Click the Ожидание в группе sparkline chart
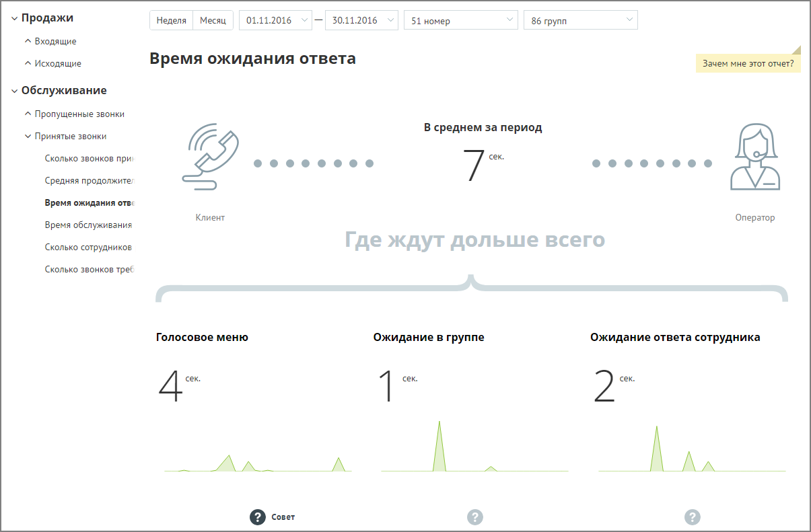Viewport: 811px width, 532px height. click(475, 446)
